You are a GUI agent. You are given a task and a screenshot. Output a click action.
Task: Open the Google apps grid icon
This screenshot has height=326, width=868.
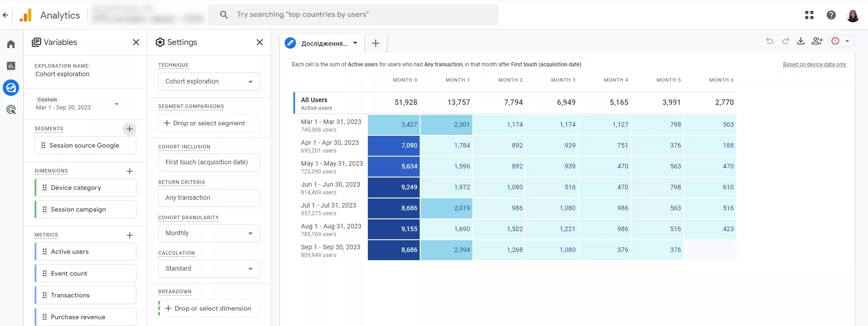(x=809, y=15)
